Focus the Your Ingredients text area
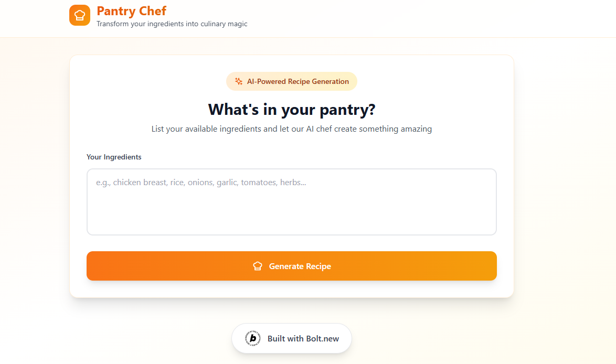 pyautogui.click(x=292, y=202)
